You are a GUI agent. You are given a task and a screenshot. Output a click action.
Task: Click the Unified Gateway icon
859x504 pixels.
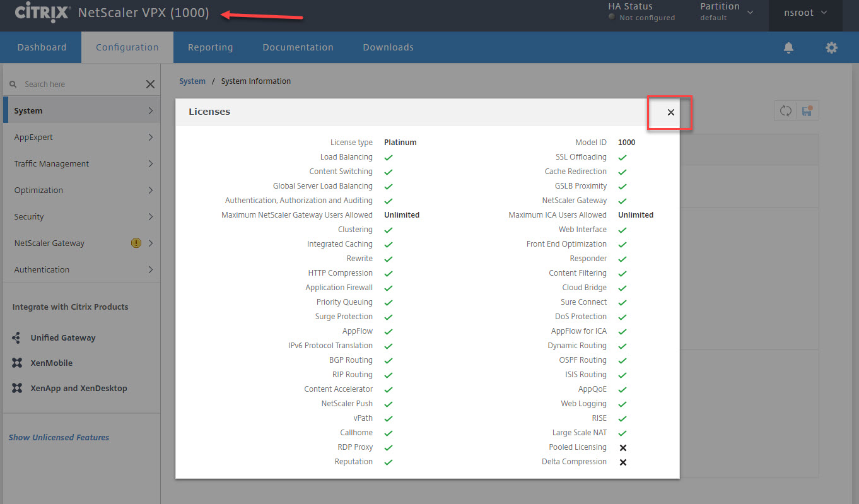[17, 337]
